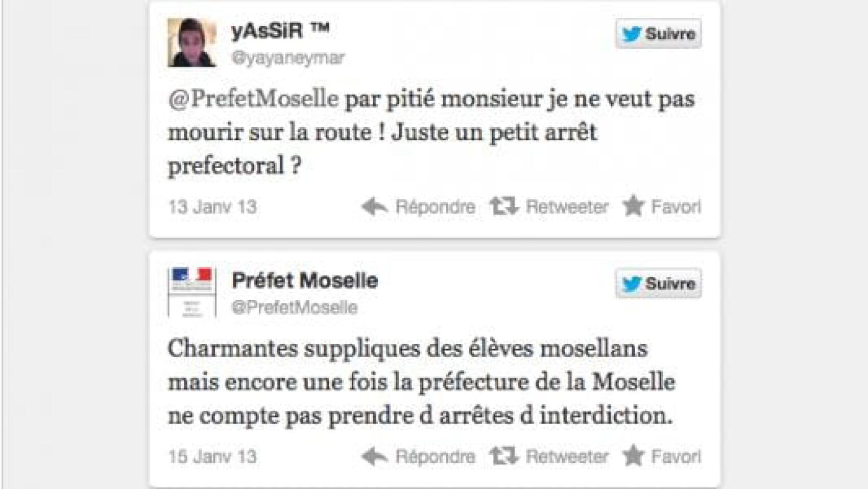Click the favorite star on yAsSiR's tweet
This screenshot has height=489, width=868.
coord(633,206)
